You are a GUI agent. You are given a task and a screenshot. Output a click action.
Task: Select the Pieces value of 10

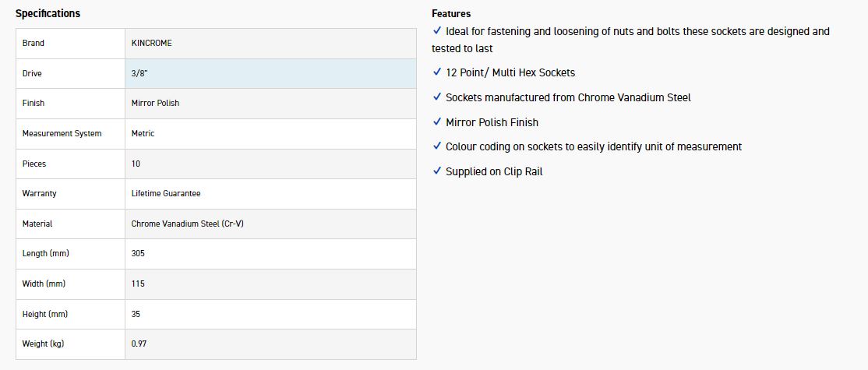136,164
